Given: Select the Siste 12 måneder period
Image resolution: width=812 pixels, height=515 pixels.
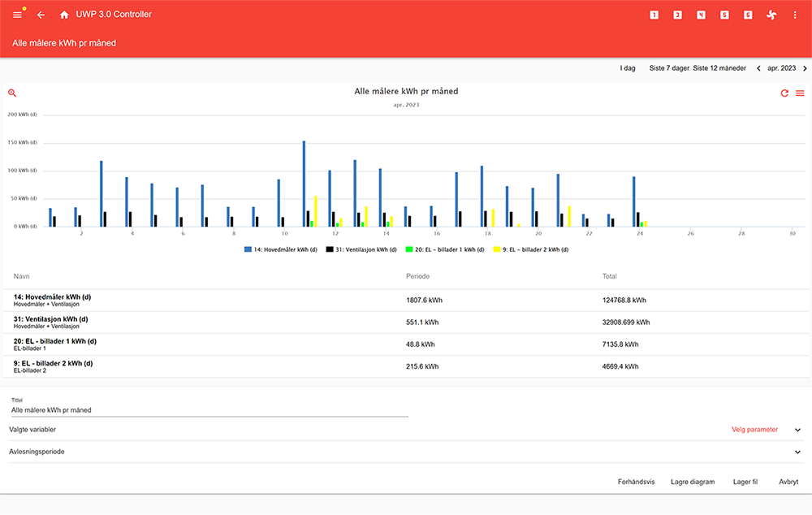Looking at the screenshot, I should click(x=719, y=69).
